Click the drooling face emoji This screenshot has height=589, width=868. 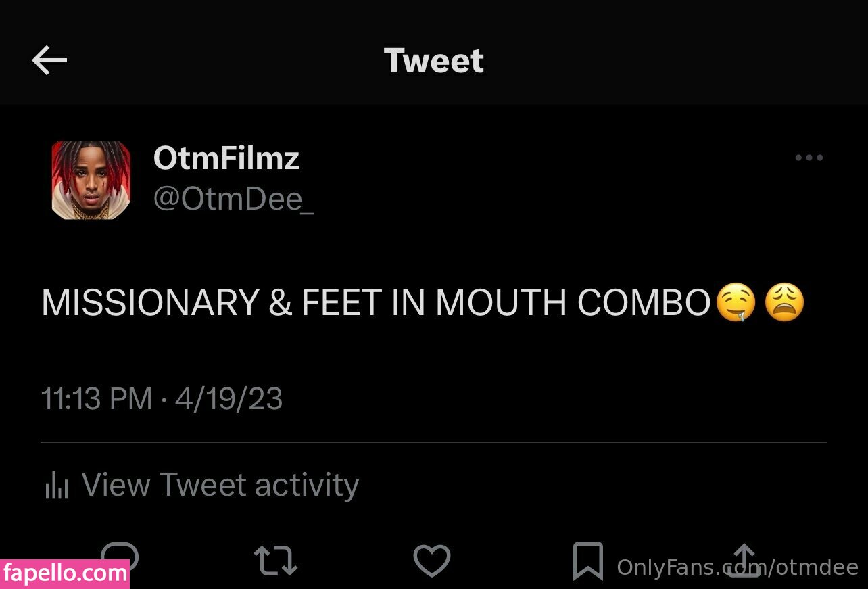click(736, 303)
